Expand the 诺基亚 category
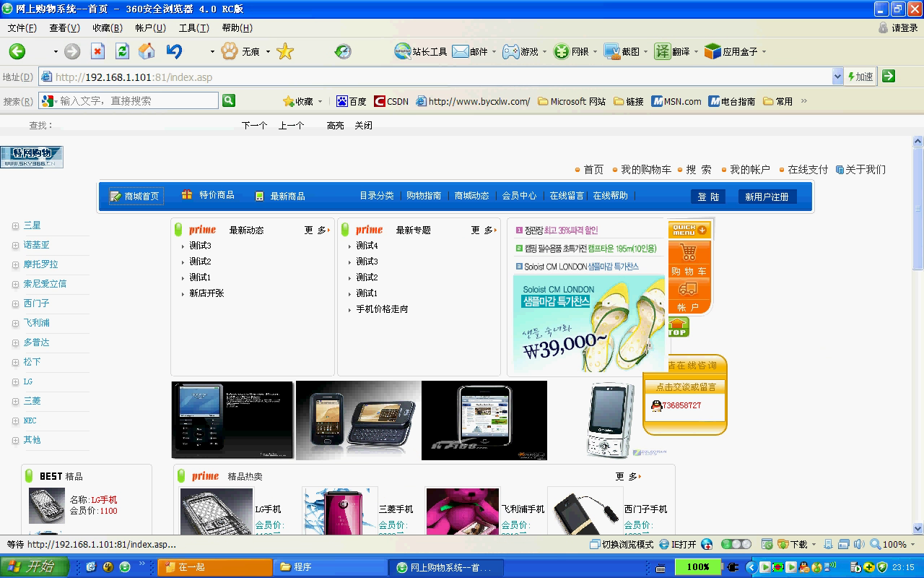 point(15,245)
